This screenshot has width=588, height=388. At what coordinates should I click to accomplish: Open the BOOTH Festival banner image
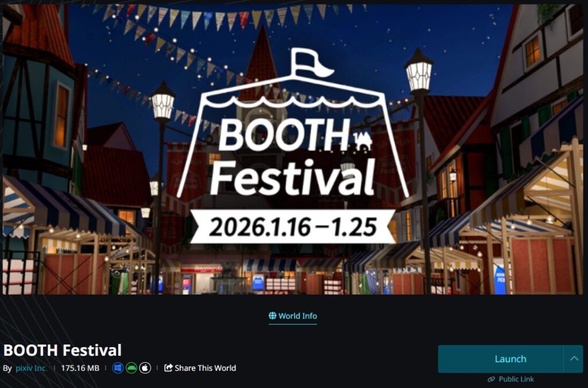click(x=293, y=149)
